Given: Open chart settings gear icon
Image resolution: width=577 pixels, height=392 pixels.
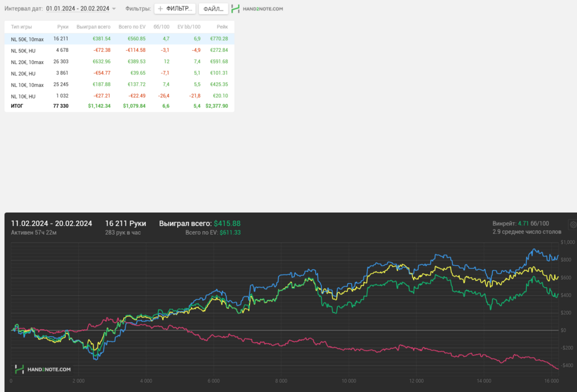Looking at the screenshot, I should (573, 224).
